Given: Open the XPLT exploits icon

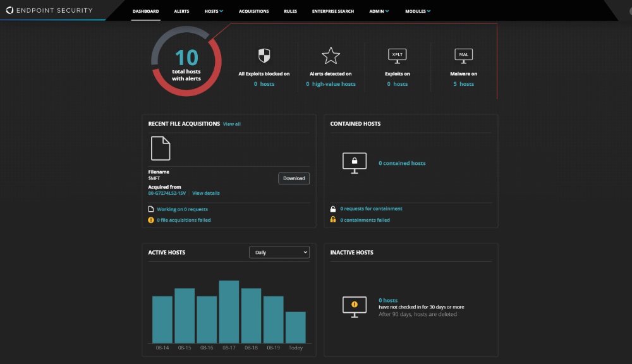Looking at the screenshot, I should click(397, 55).
